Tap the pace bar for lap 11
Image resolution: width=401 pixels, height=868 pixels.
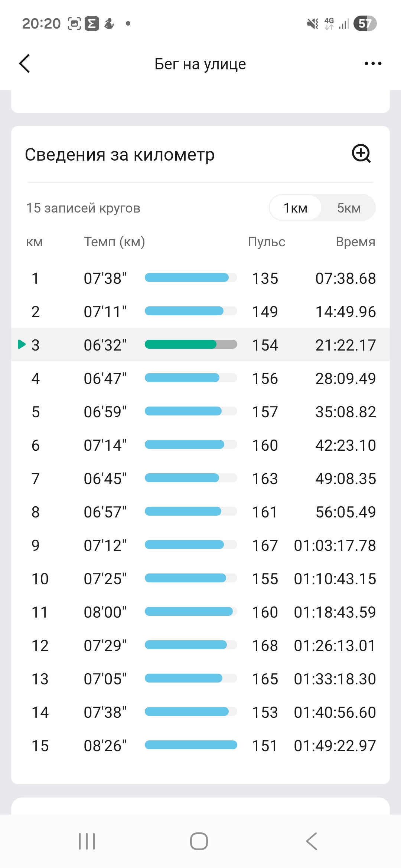coord(191,611)
